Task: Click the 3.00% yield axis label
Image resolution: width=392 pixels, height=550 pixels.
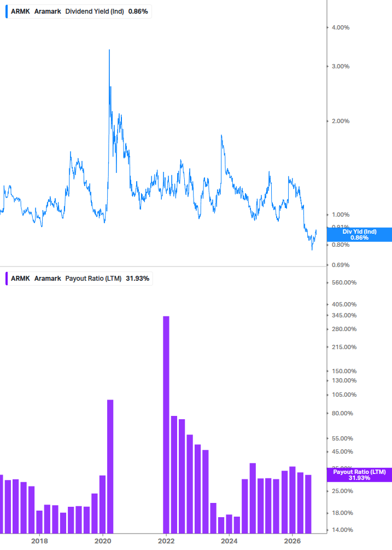Action: (x=341, y=66)
